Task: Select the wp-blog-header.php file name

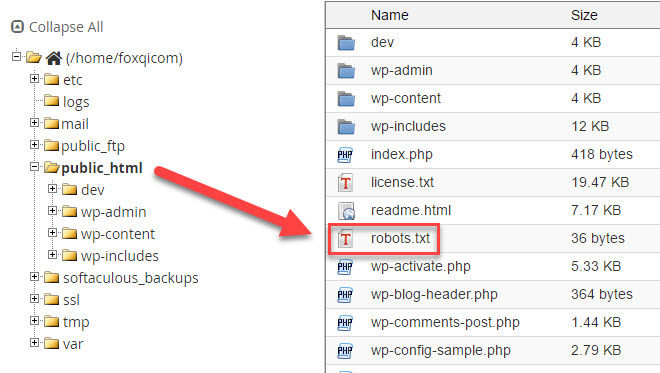Action: coord(434,294)
